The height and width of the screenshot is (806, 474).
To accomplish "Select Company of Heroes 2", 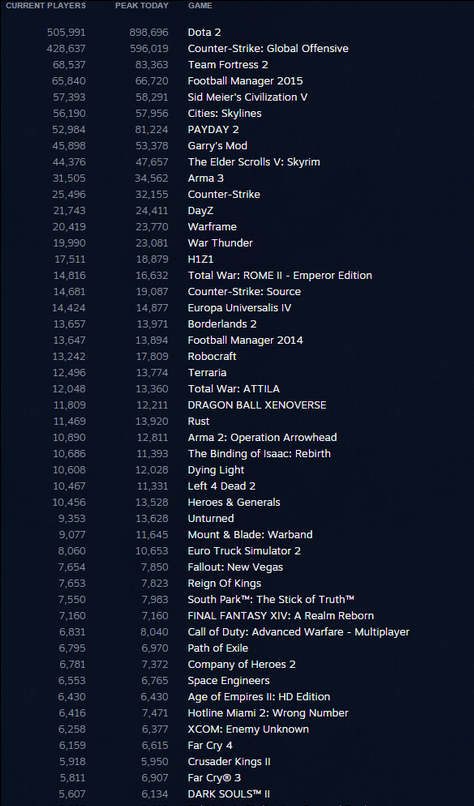I will (x=242, y=664).
